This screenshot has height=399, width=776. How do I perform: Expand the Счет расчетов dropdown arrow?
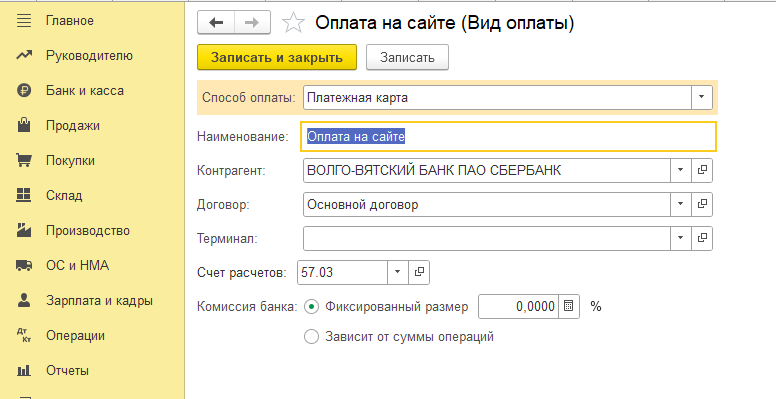[397, 272]
